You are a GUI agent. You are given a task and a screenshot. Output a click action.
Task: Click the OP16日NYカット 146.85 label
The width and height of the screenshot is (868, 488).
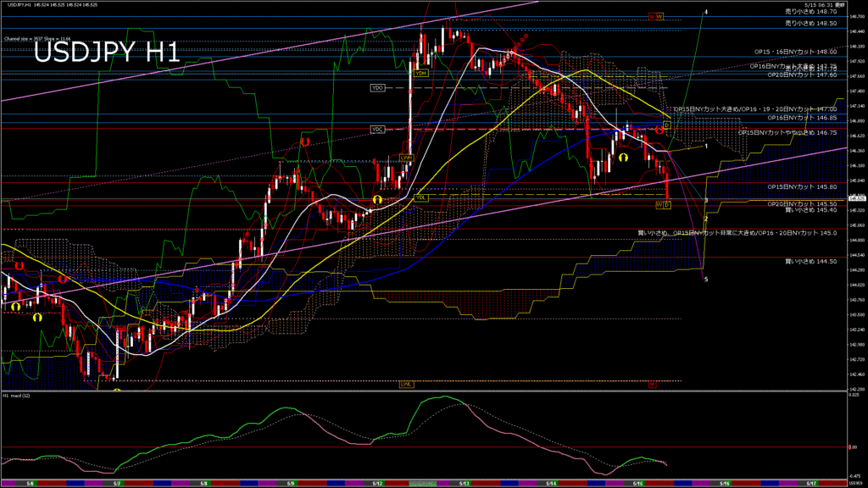802,119
